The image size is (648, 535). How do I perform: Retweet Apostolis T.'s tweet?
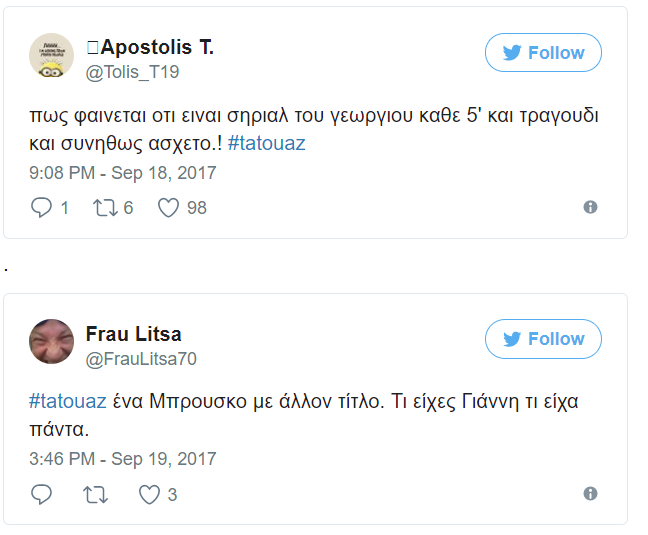coord(105,207)
